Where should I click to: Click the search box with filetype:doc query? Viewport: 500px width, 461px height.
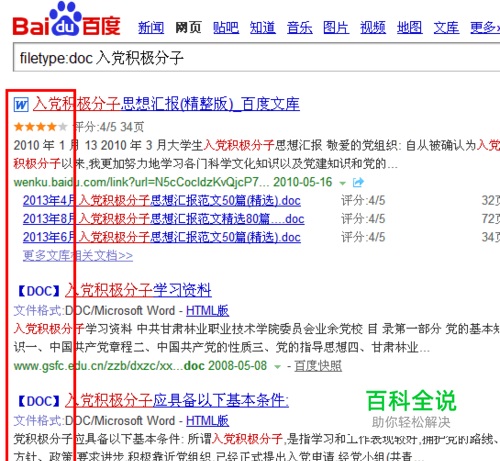tap(257, 57)
